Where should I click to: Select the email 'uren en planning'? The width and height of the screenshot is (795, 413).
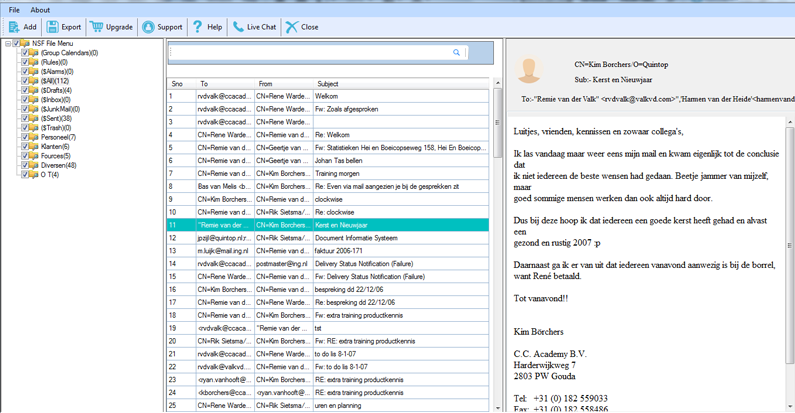[328, 405]
